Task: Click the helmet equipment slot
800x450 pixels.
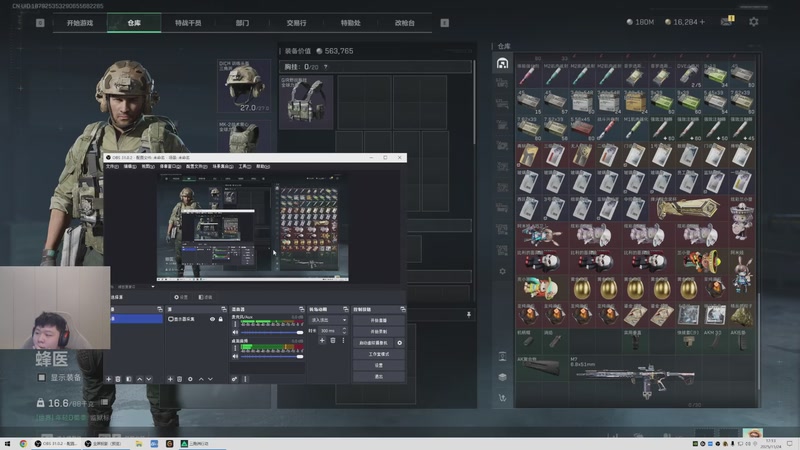Action: pyautogui.click(x=244, y=86)
